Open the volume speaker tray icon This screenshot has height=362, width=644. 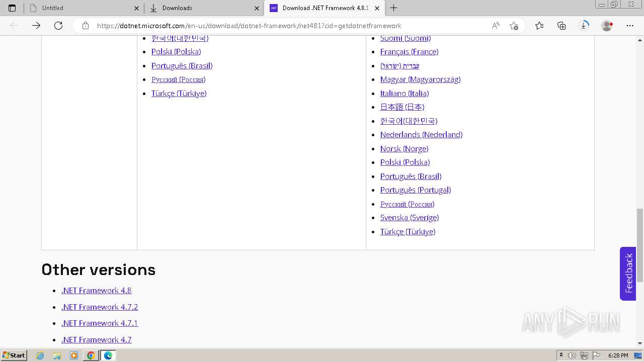(572, 355)
